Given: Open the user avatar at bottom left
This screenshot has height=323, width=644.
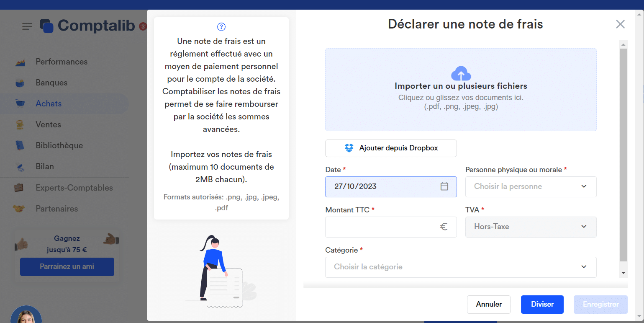Looking at the screenshot, I should [26, 315].
